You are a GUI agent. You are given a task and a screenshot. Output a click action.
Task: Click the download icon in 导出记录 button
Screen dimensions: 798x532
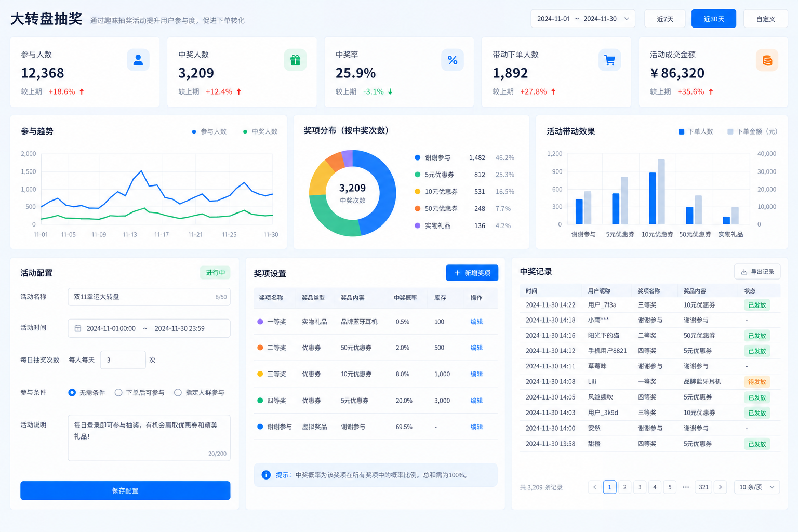[744, 272]
